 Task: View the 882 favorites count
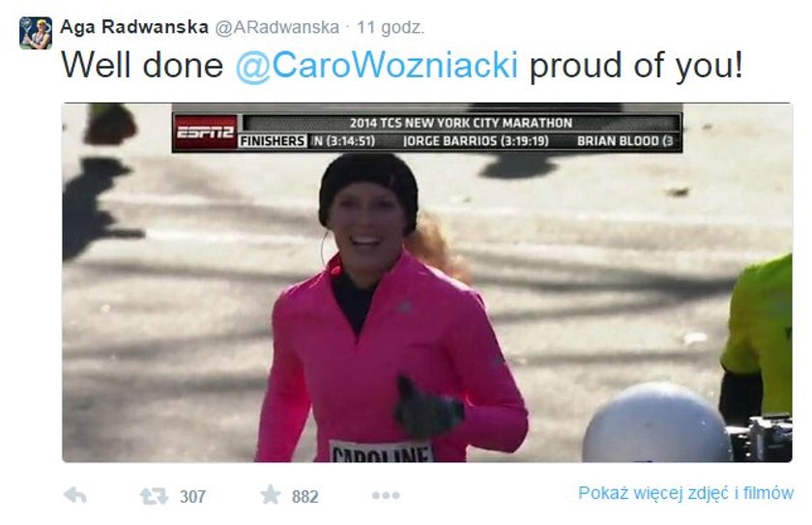[x=305, y=497]
